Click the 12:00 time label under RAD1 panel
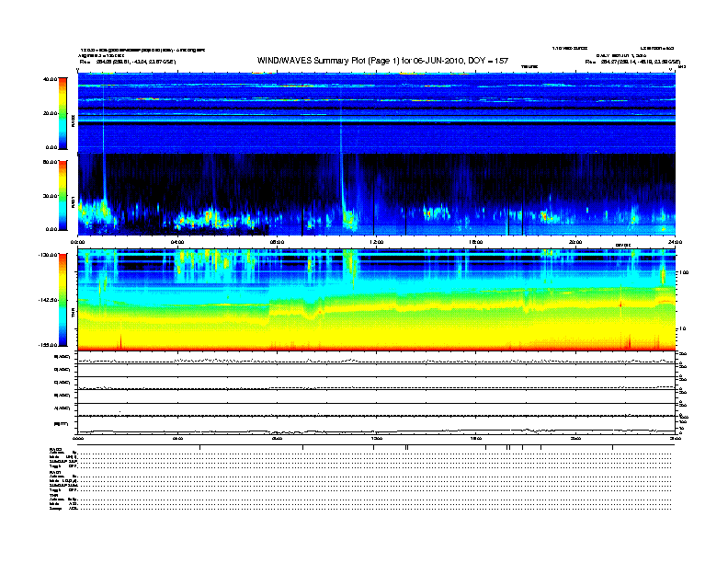728x563 pixels. [376, 242]
